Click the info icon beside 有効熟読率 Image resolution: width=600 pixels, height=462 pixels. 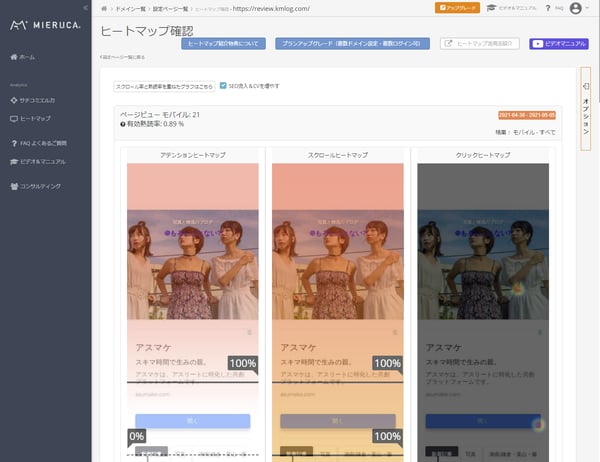pos(123,124)
